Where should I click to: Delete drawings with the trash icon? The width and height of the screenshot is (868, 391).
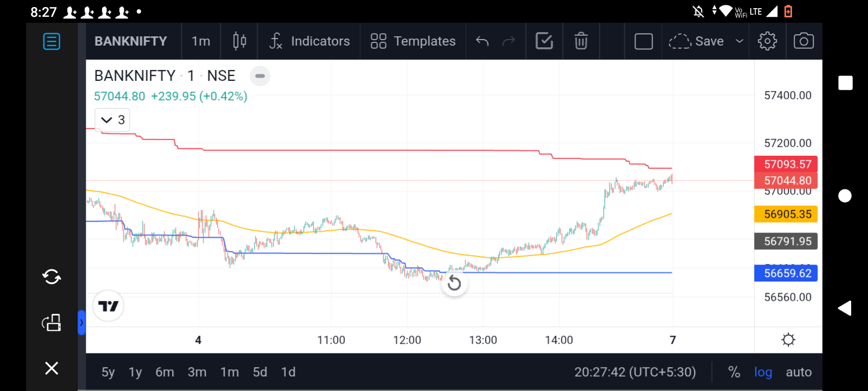[x=581, y=41]
